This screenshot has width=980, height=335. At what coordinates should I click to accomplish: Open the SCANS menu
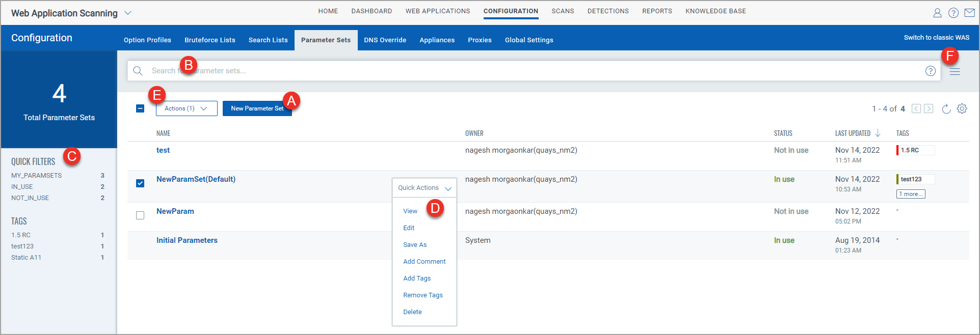(x=563, y=11)
